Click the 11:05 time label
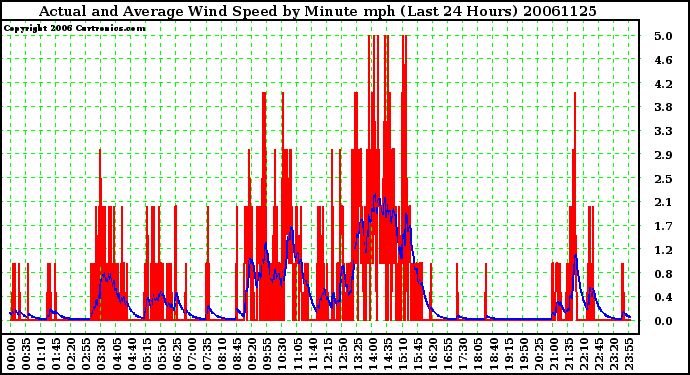Viewport: 690px width, 375px height. (297, 354)
